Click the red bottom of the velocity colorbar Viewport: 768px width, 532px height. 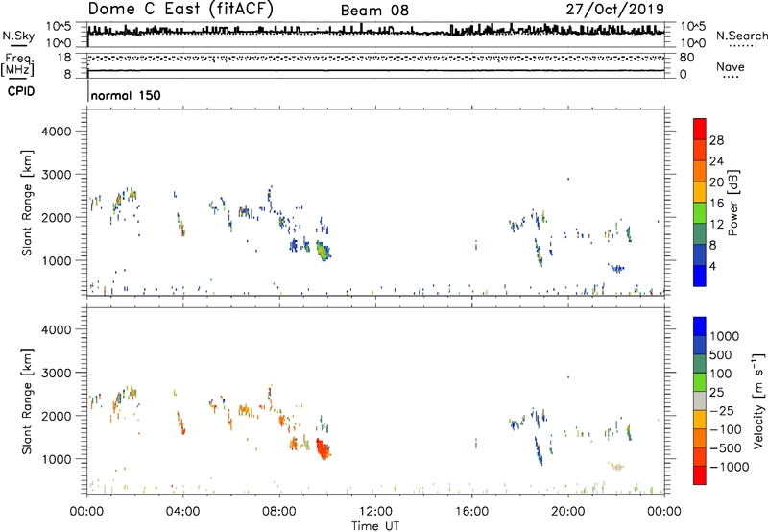coord(700,475)
